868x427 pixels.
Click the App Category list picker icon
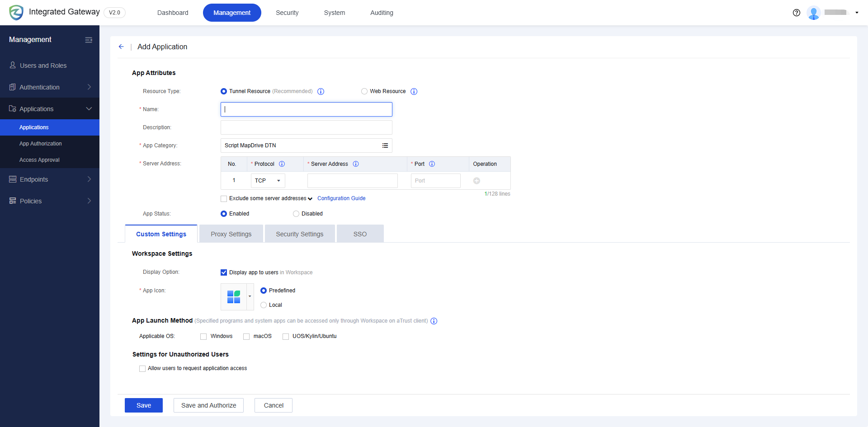click(x=385, y=145)
